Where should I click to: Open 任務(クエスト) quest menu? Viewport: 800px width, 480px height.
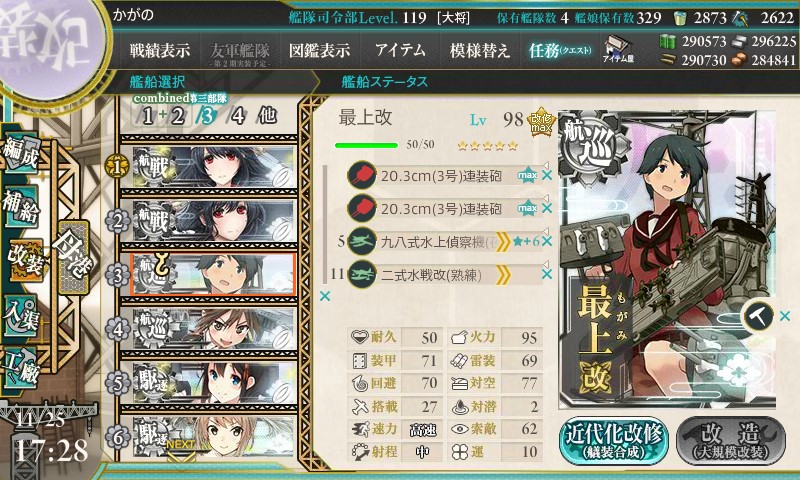pos(560,50)
